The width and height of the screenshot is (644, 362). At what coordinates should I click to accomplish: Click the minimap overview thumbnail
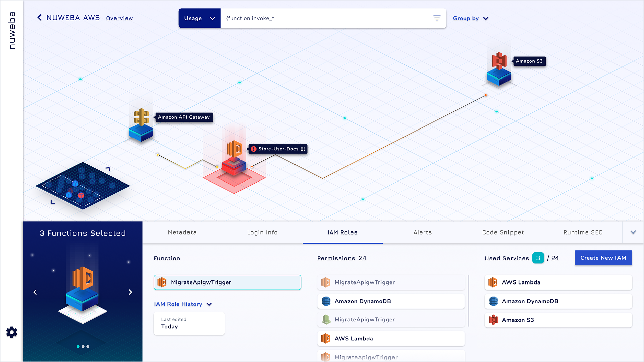[83, 186]
